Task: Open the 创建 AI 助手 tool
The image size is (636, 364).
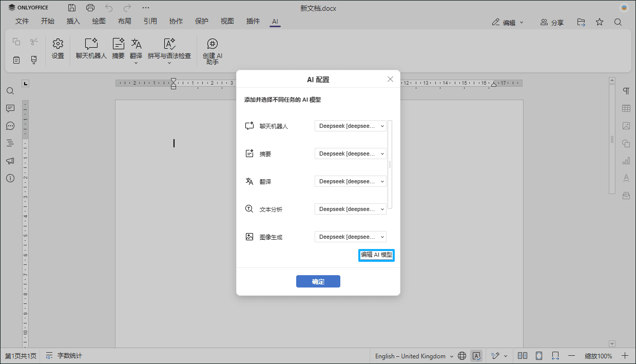Action: (x=212, y=50)
